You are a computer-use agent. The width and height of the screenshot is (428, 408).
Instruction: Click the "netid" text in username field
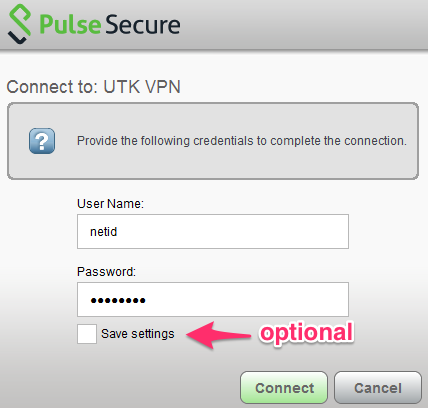point(104,232)
